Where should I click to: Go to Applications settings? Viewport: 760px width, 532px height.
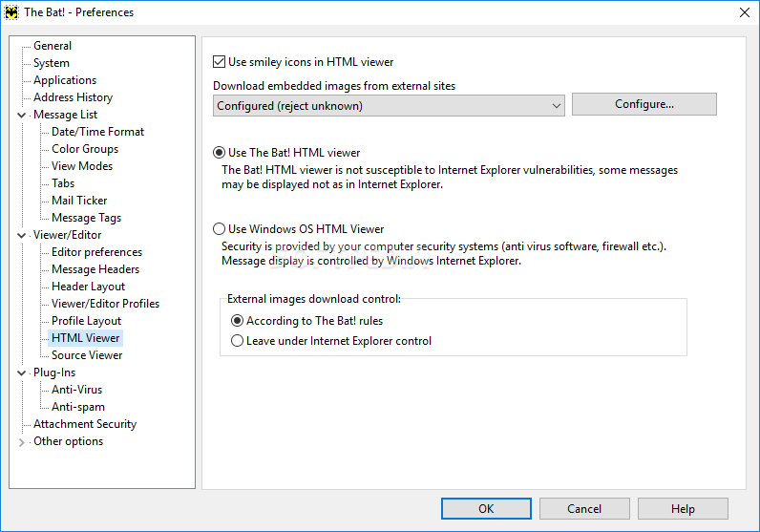65,80
